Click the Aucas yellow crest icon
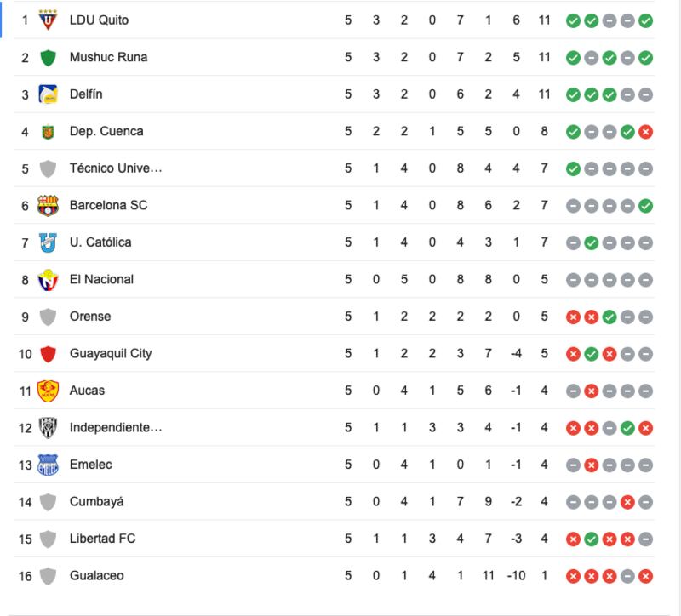Image resolution: width=681 pixels, height=616 pixels. pos(48,391)
